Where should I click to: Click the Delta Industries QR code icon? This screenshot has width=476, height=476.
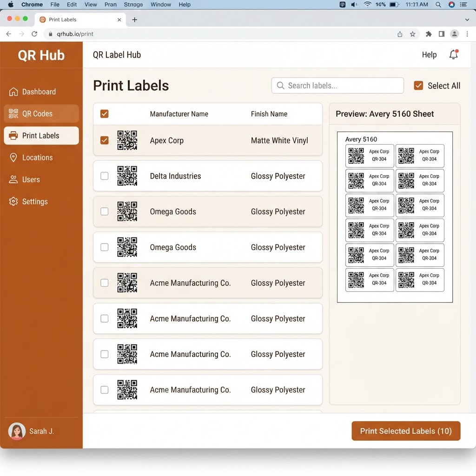click(127, 176)
